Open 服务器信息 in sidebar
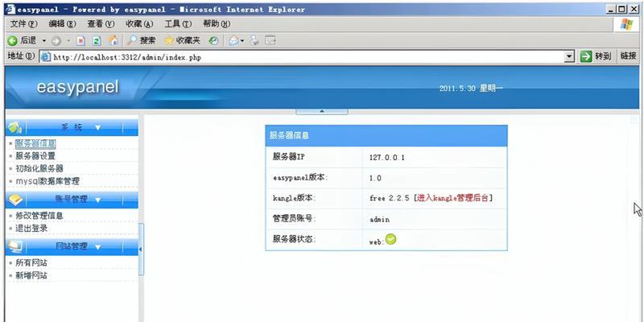 35,143
